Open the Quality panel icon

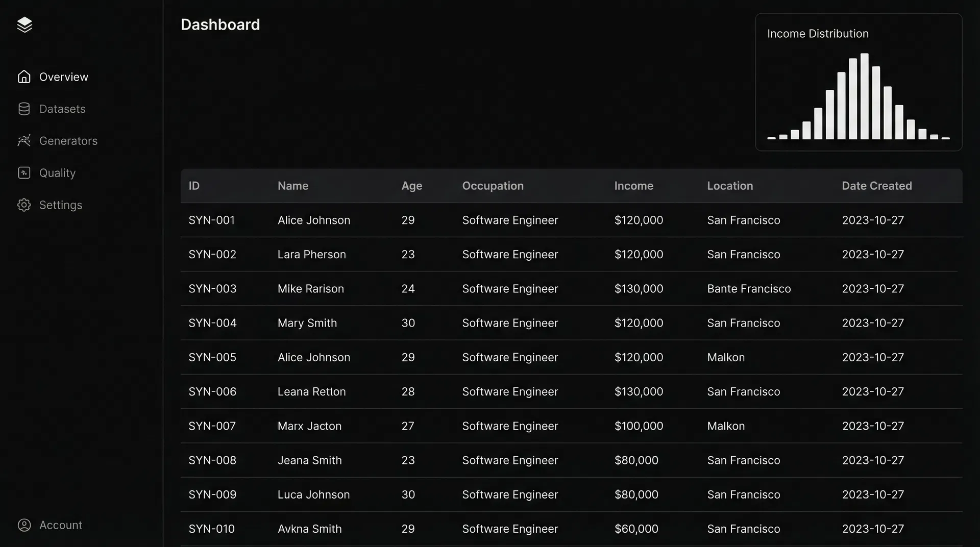[x=24, y=173]
